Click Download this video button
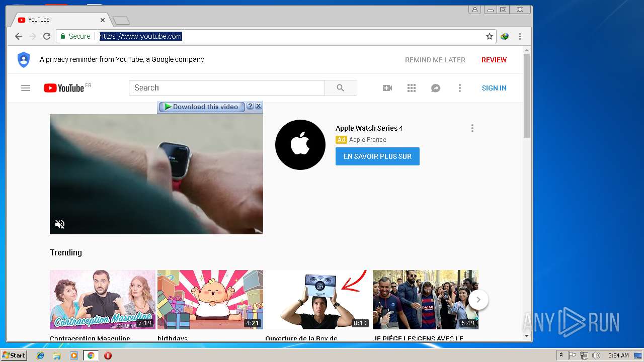The width and height of the screenshot is (644, 362). coord(201,107)
